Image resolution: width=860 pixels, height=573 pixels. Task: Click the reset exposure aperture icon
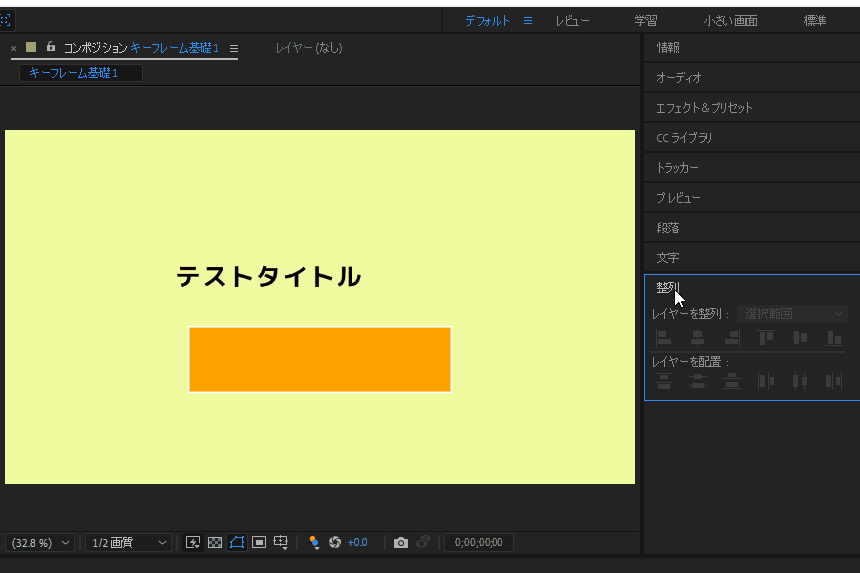click(335, 542)
